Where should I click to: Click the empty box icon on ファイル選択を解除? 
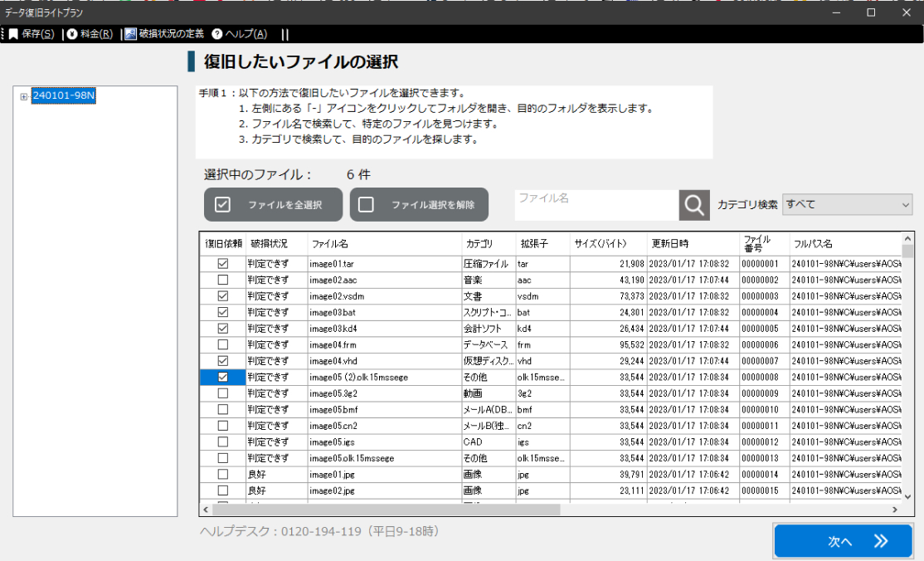[x=366, y=205]
